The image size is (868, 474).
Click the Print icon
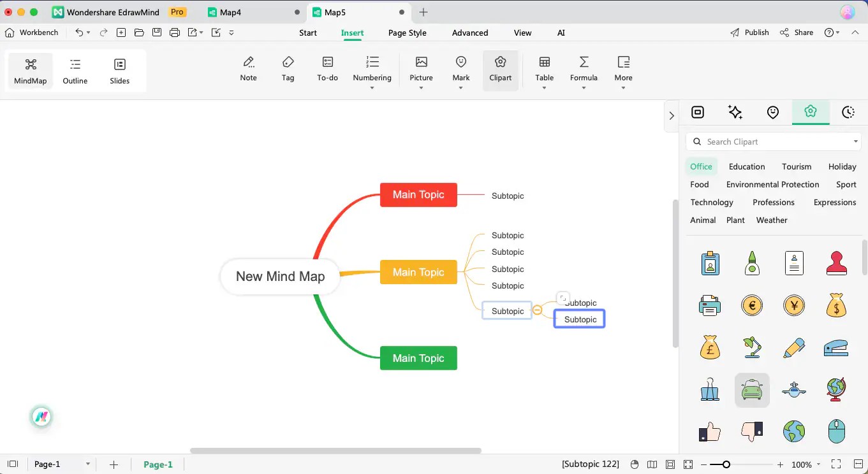click(175, 32)
